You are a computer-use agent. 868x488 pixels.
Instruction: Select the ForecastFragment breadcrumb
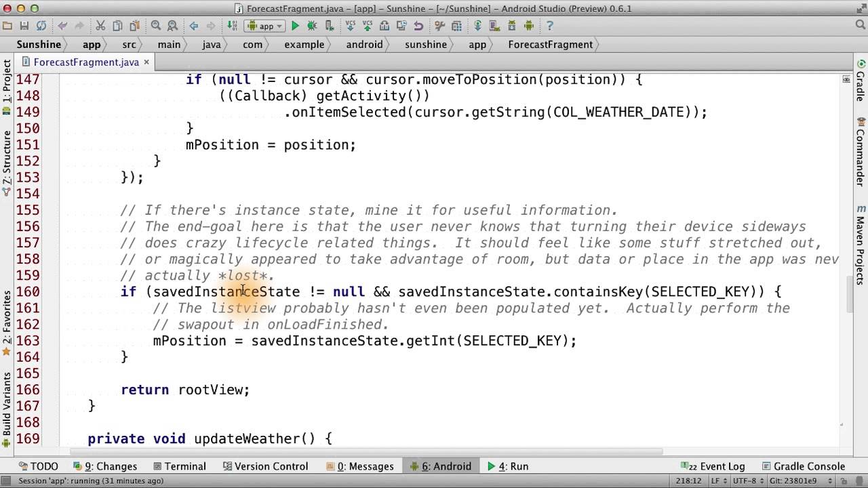[550, 44]
